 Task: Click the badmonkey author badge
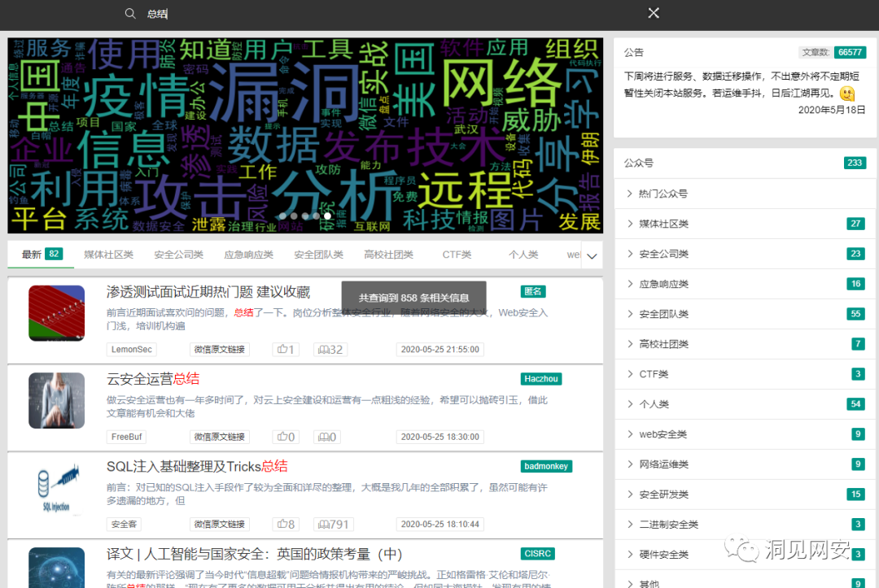coord(546,466)
